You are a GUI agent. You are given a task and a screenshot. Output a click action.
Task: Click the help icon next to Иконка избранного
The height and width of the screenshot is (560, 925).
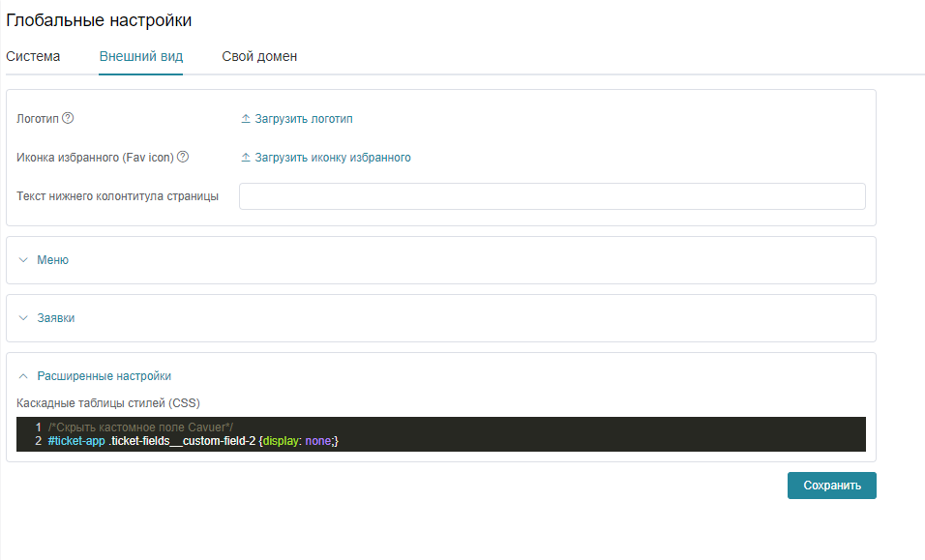(x=183, y=157)
